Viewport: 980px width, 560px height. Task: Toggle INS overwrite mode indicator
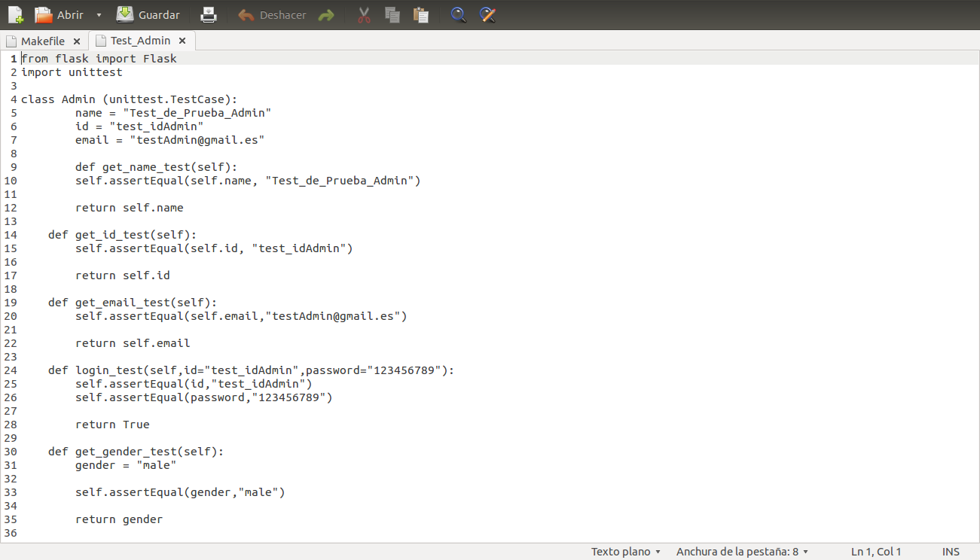(951, 551)
